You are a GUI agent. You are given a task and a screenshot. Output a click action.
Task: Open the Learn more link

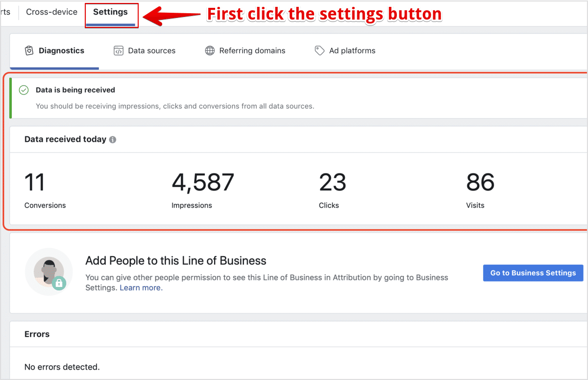[141, 288]
